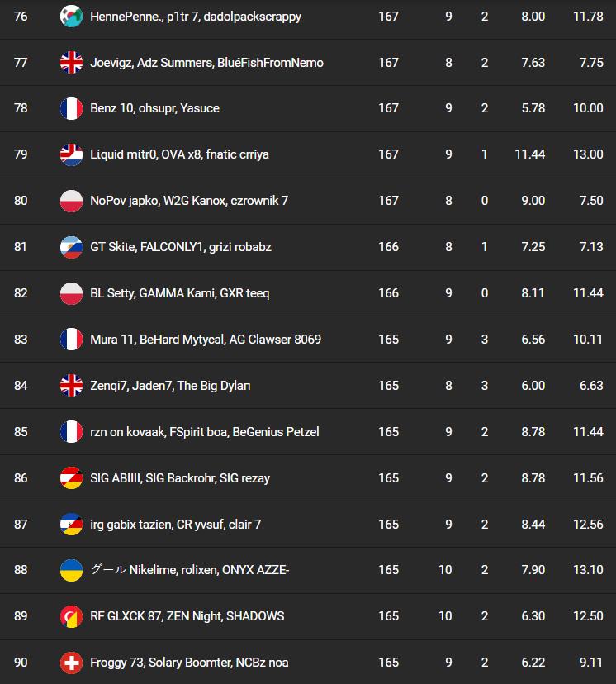Click the flag icon beside Liquid mitr0
The height and width of the screenshot is (684, 616).
[x=71, y=154]
